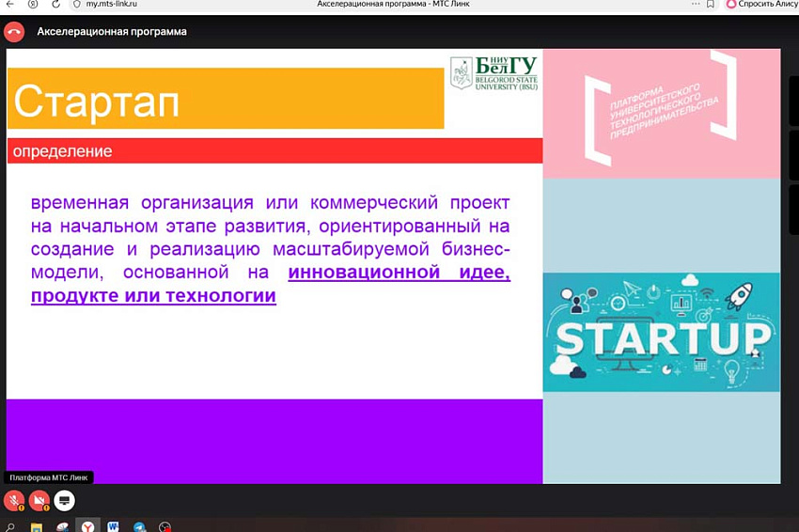Toggle screen sharing with the monitor button
799x532 pixels.
tap(64, 500)
